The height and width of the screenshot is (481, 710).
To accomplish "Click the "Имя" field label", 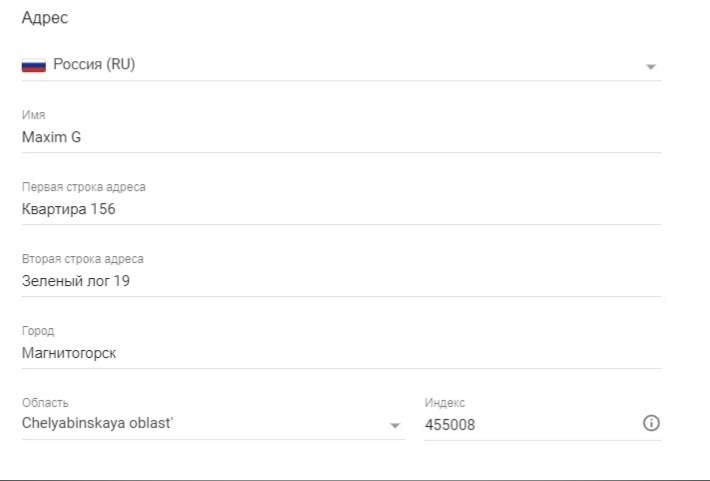I will [x=33, y=115].
